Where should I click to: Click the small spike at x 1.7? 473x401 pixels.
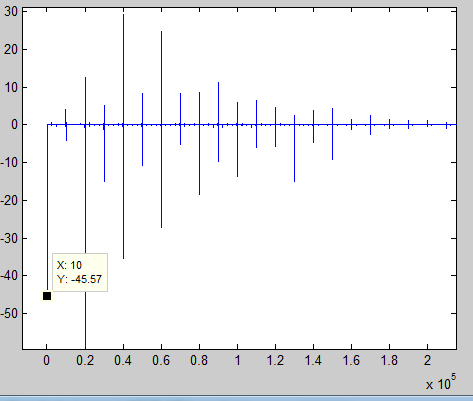[x=370, y=125]
